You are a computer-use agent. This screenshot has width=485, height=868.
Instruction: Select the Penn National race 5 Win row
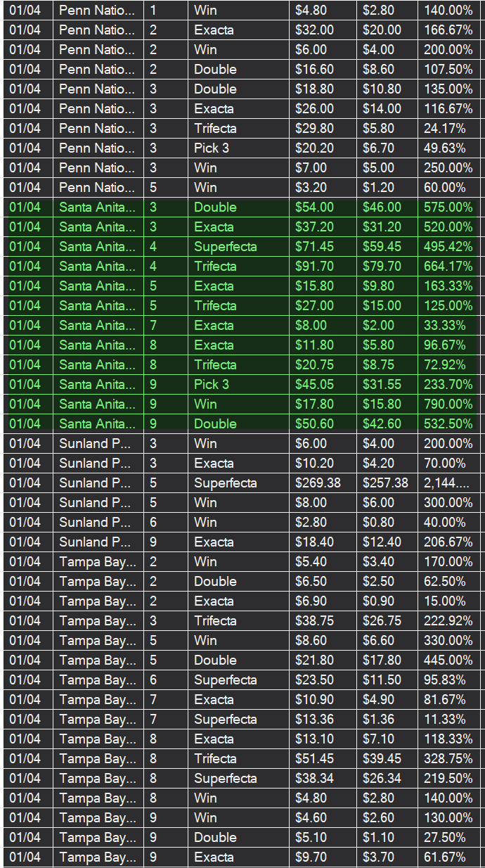point(242,188)
